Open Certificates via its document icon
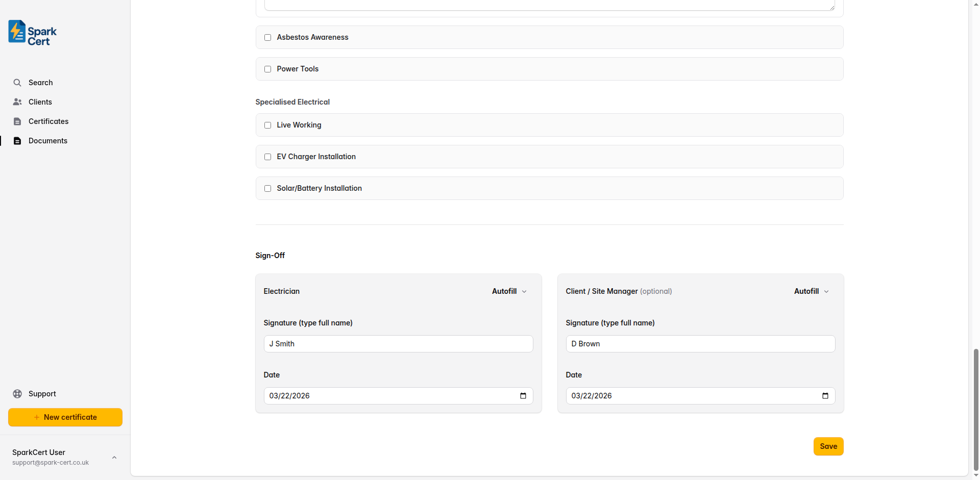The image size is (980, 480). (x=17, y=121)
